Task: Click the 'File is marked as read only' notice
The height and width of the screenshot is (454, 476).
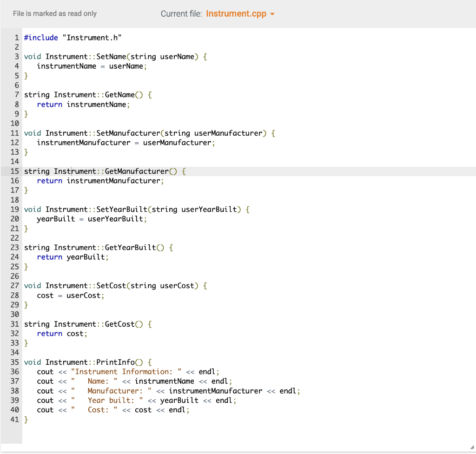Action: click(54, 13)
